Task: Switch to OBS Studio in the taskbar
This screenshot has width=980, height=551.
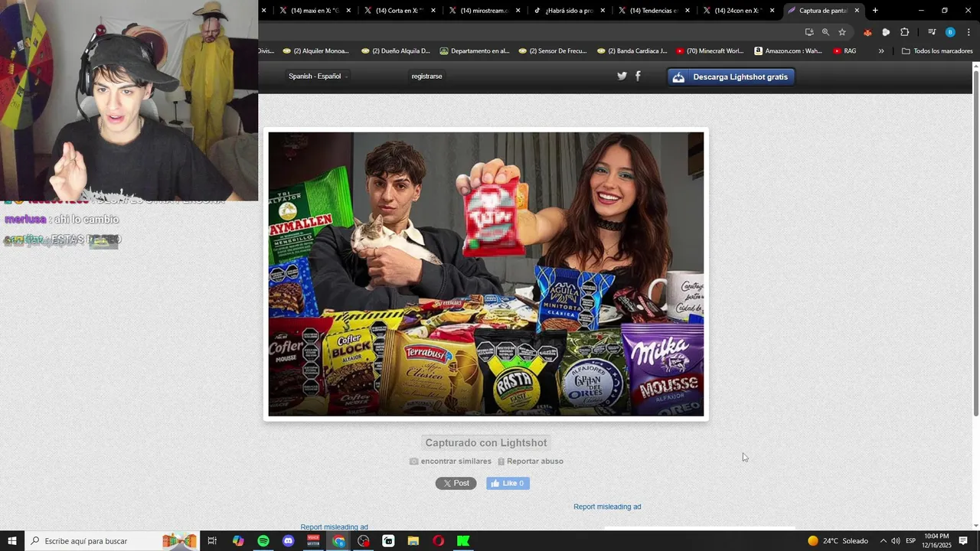Action: coord(364,541)
